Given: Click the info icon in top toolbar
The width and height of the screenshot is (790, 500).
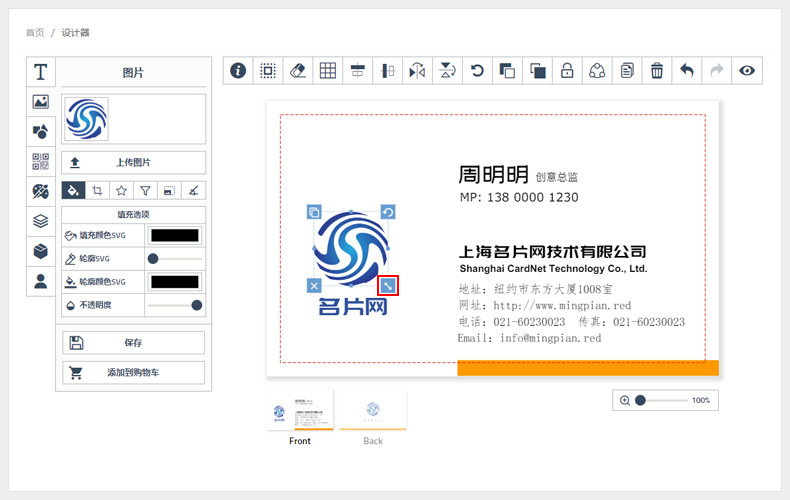Looking at the screenshot, I should click(238, 71).
